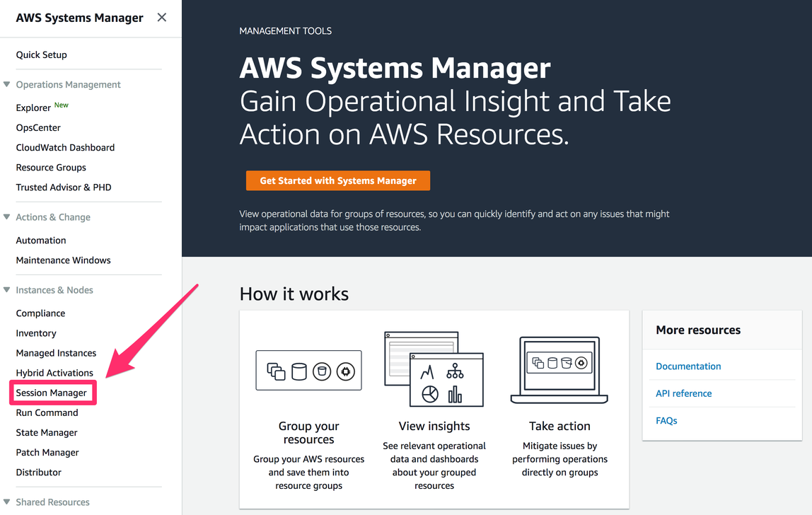Select Run Command from the sidebar

click(47, 412)
